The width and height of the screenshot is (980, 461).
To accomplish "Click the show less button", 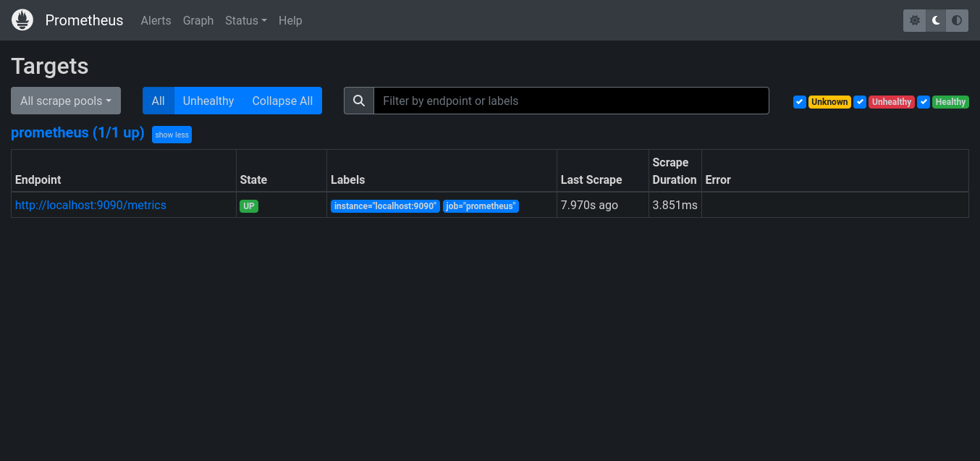I will pos(172,134).
